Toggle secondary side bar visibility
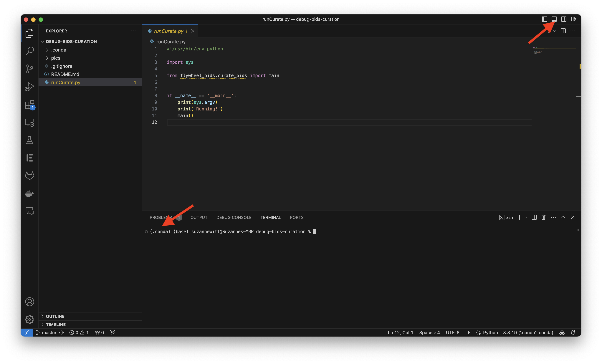The width and height of the screenshot is (602, 364). pos(564,19)
